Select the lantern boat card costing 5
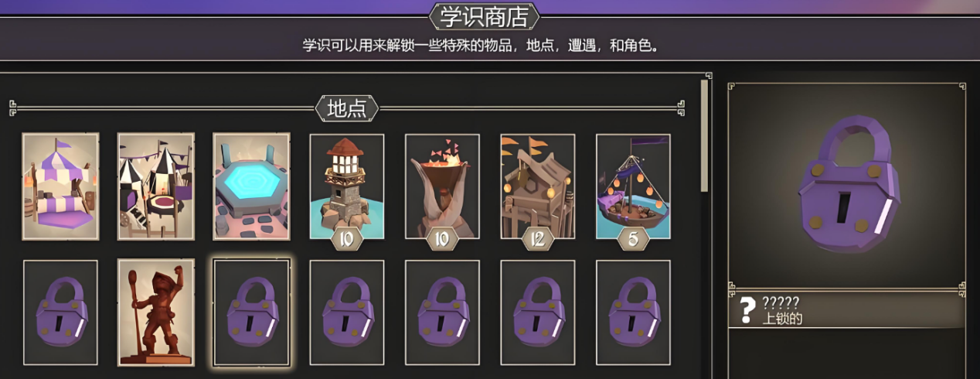Screen dimensions: 980x379 (x=633, y=186)
